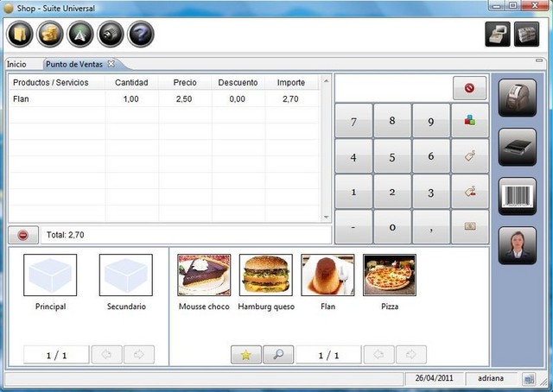The image size is (553, 392).
Task: Tap keypad digit 2
Action: click(x=392, y=192)
